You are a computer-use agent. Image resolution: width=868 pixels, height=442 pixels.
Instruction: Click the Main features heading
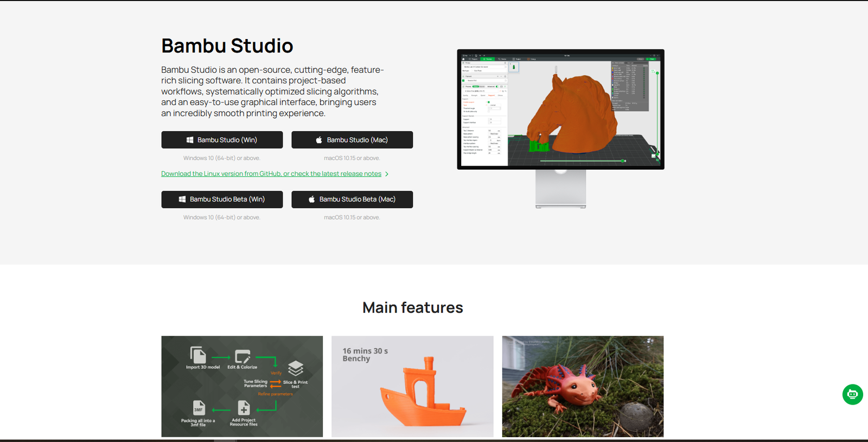(413, 308)
